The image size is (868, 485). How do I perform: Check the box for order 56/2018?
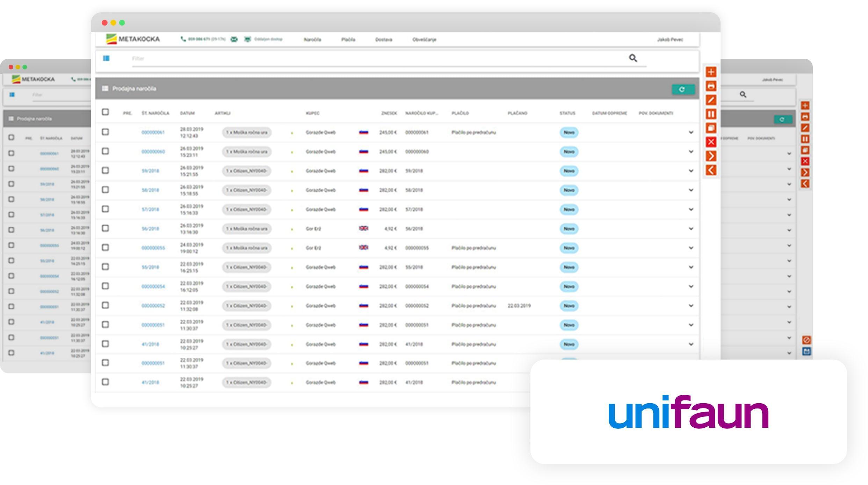tap(105, 228)
